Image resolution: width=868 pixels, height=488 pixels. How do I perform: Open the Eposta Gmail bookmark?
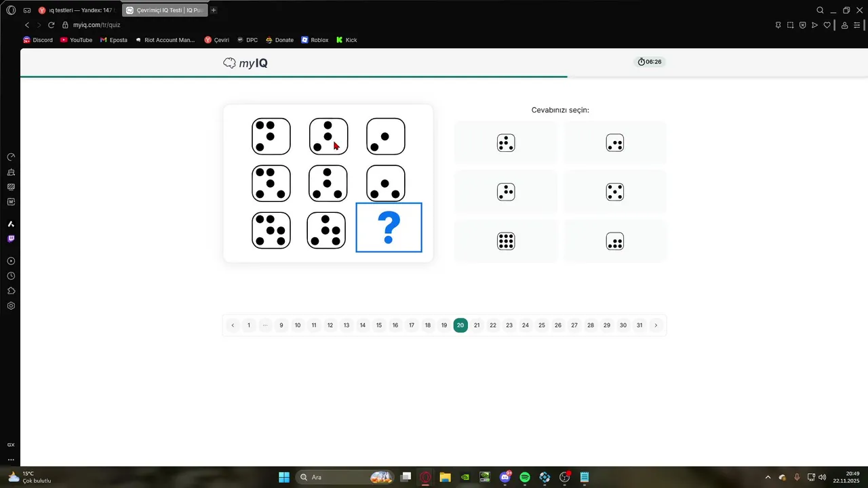[113, 40]
